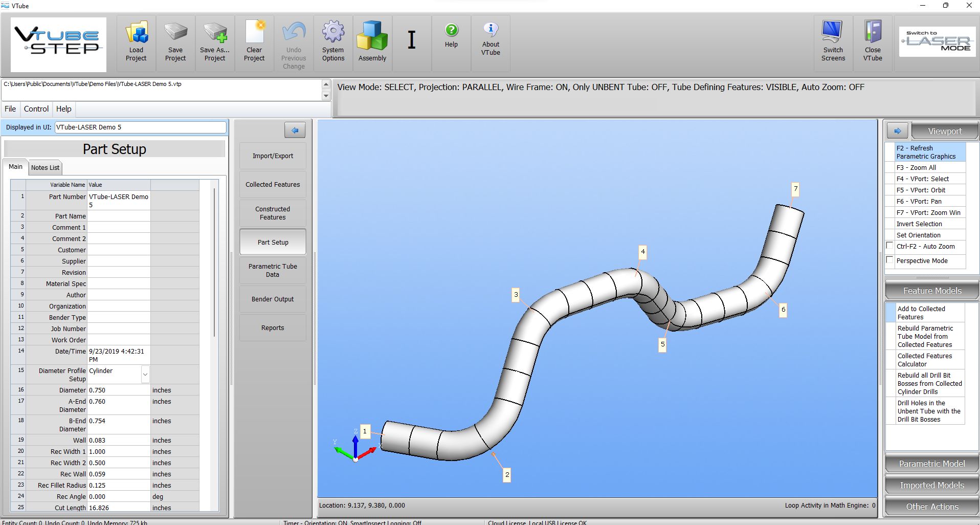Expand the Imported Models section
Viewport: 980px width, 525px height.
(931, 485)
